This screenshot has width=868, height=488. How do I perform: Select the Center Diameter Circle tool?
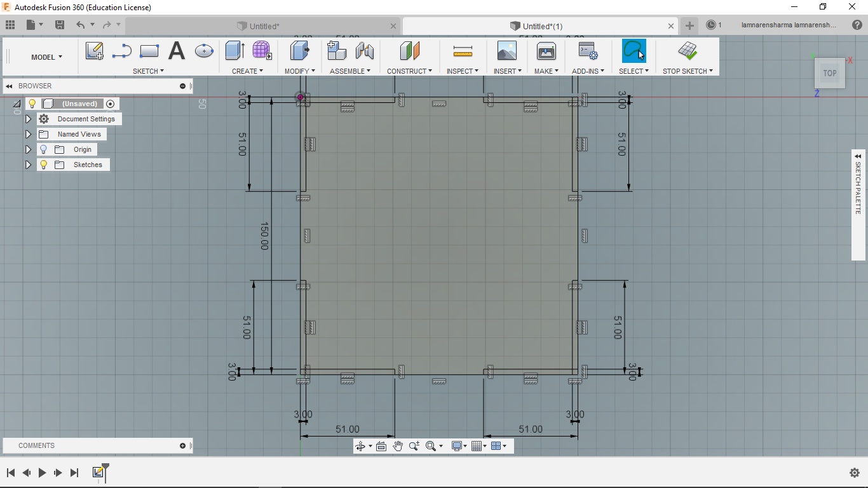click(204, 51)
